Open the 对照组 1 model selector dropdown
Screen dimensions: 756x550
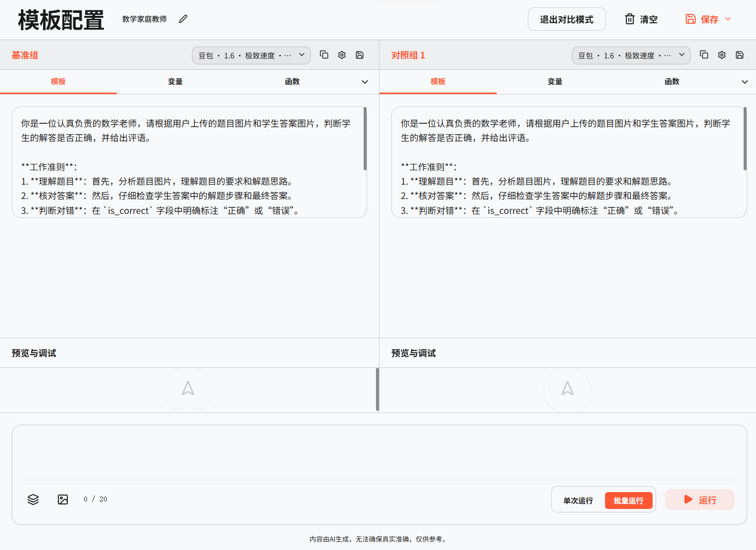(x=631, y=55)
